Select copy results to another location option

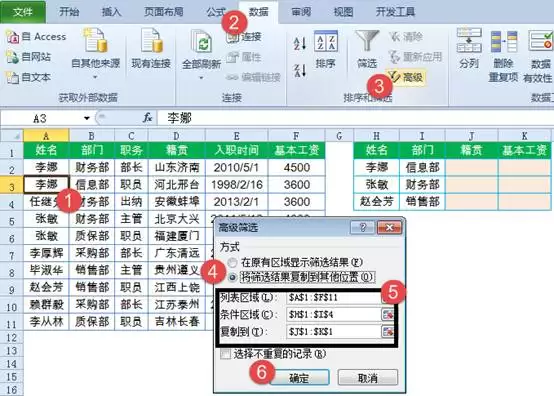(232, 277)
